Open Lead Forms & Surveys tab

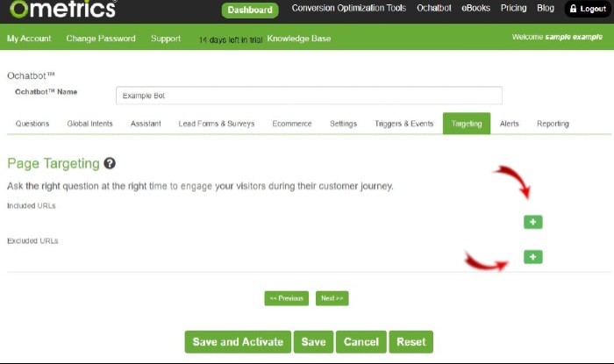217,124
